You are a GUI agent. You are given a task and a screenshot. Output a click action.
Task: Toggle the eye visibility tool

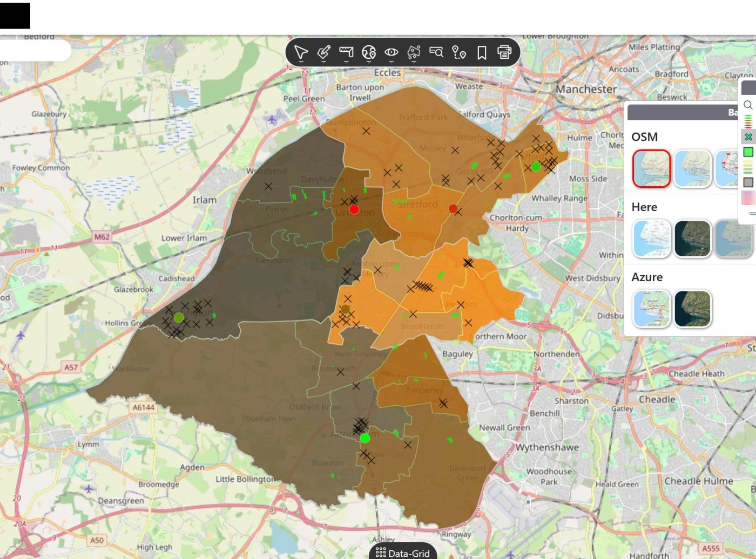point(391,52)
